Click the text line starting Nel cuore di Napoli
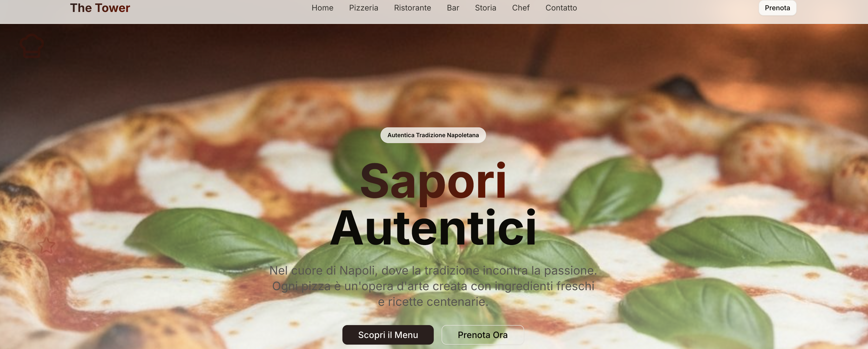 tap(433, 270)
